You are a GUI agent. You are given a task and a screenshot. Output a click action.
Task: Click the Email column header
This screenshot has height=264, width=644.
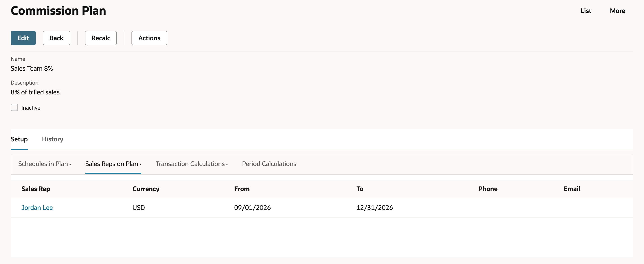(x=572, y=189)
